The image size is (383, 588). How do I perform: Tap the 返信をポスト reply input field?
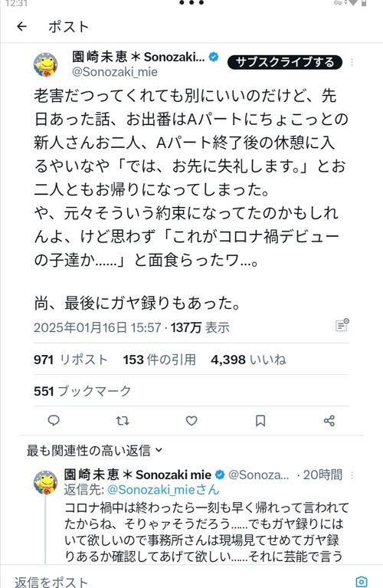[180, 582]
